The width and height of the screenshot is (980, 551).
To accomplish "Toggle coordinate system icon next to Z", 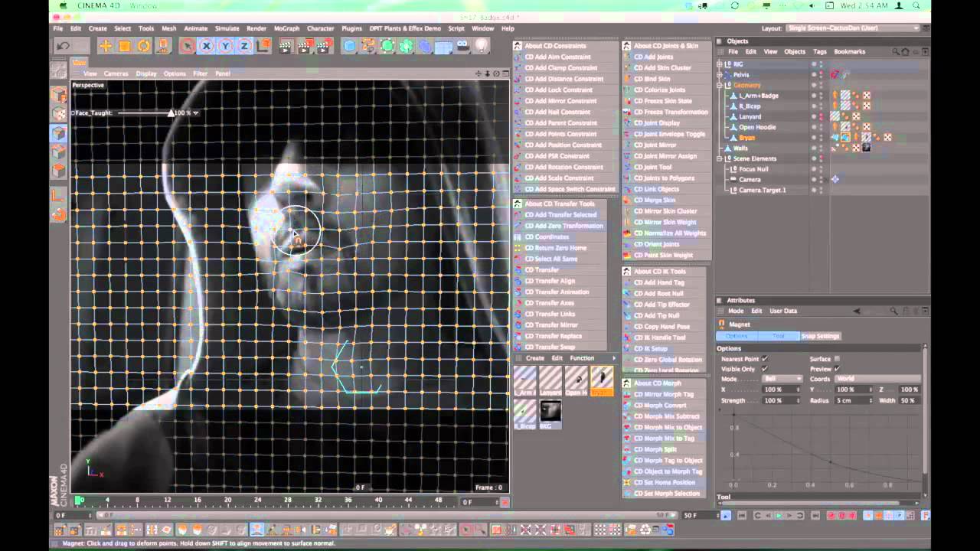I will click(x=263, y=47).
